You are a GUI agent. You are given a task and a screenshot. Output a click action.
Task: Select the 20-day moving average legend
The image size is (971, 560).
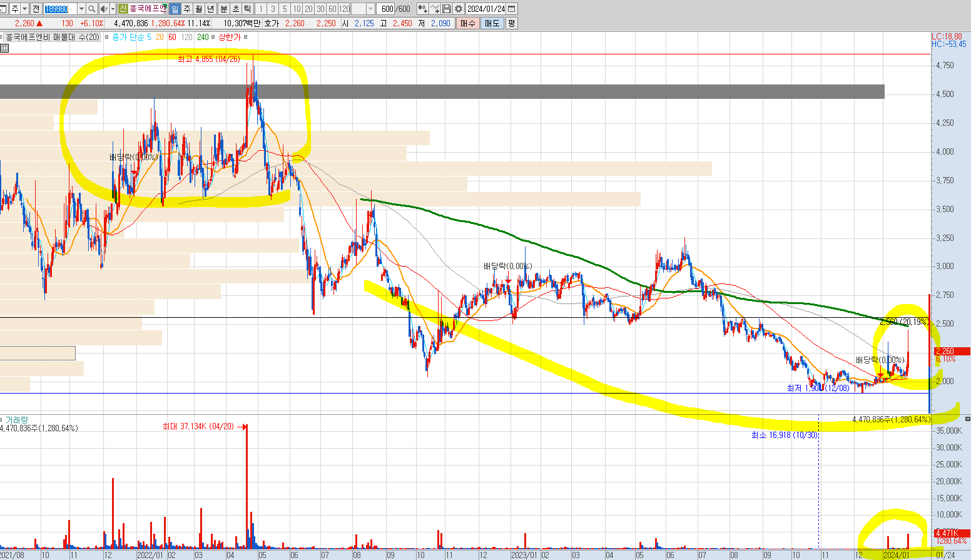click(x=160, y=37)
